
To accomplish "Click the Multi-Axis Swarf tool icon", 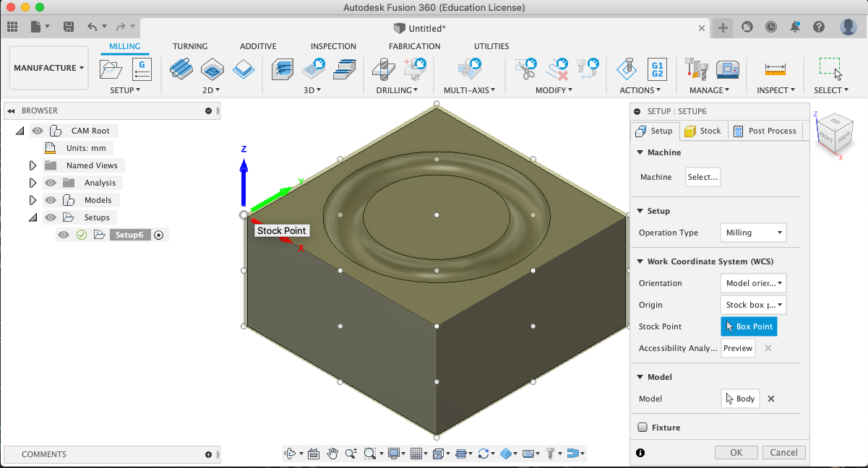I will click(x=469, y=69).
